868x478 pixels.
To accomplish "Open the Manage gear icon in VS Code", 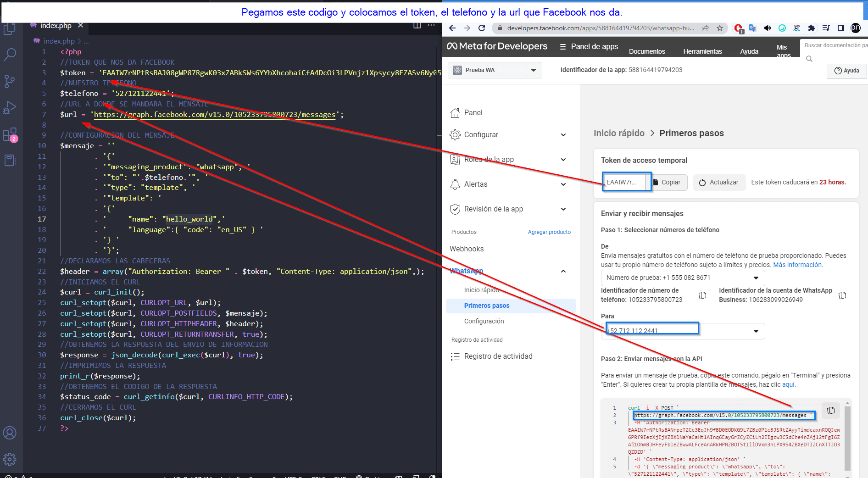I will click(10, 459).
